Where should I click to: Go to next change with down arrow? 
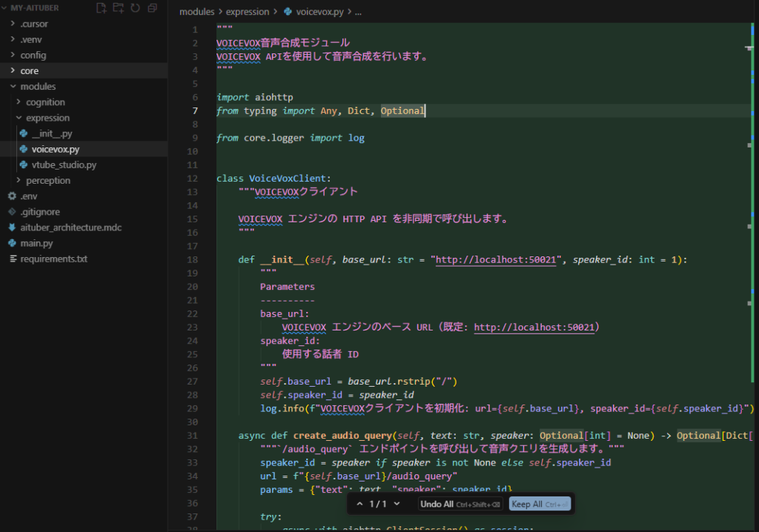(397, 504)
